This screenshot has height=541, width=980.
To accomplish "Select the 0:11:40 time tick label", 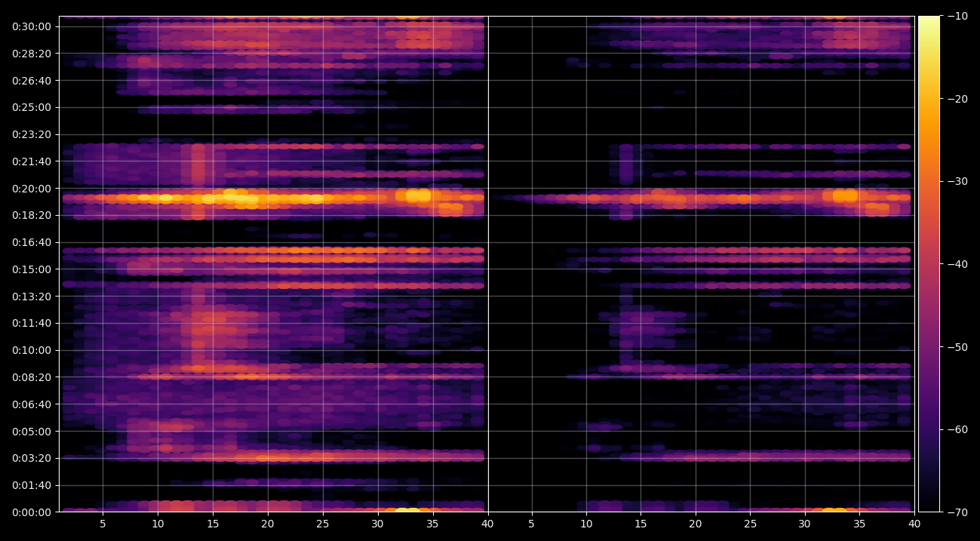I will pyautogui.click(x=31, y=323).
